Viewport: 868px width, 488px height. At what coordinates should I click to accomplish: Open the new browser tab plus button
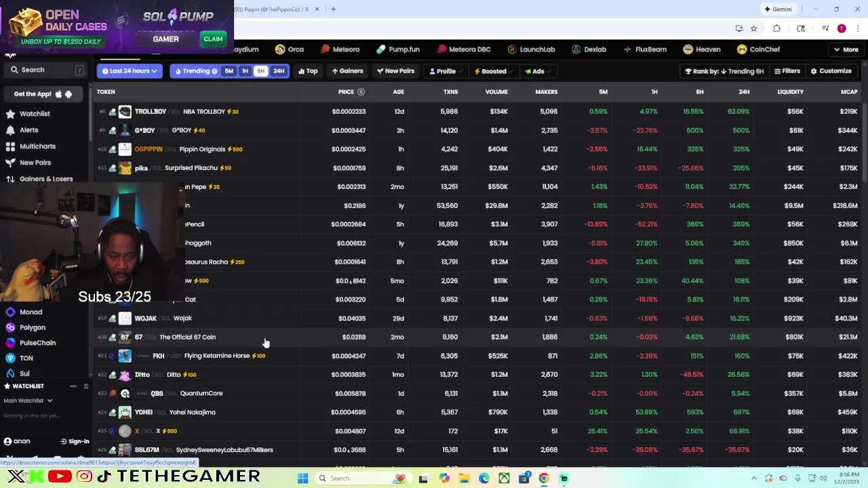pos(333,9)
